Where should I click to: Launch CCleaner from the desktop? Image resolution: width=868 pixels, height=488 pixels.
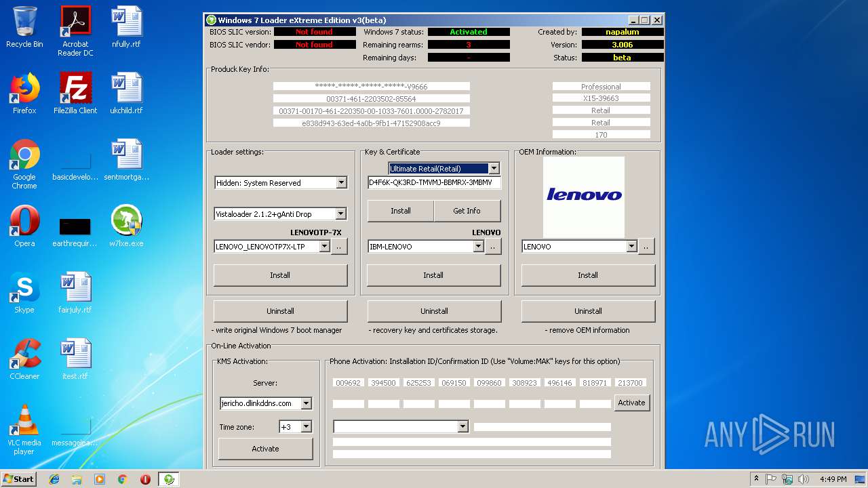click(24, 359)
